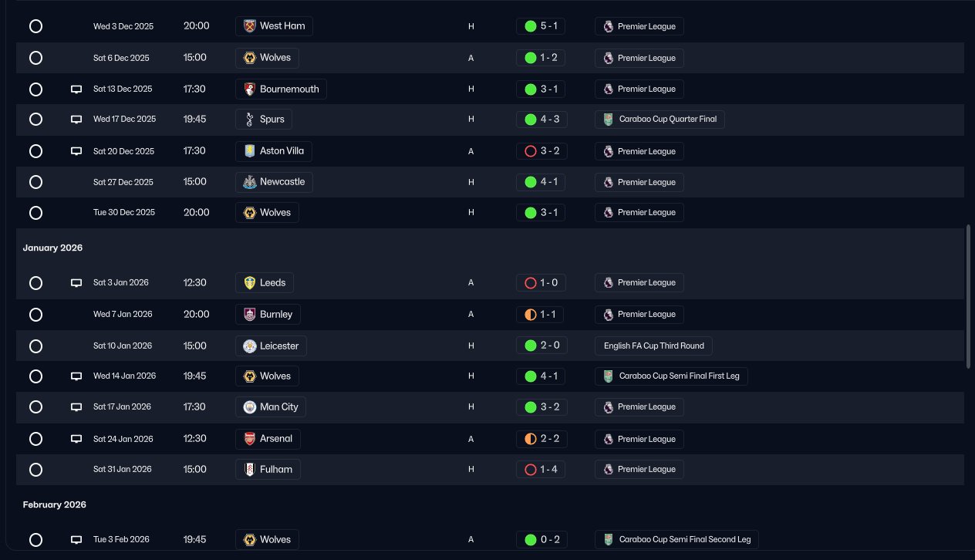Select the radio circle for Fulham fixture

35,469
